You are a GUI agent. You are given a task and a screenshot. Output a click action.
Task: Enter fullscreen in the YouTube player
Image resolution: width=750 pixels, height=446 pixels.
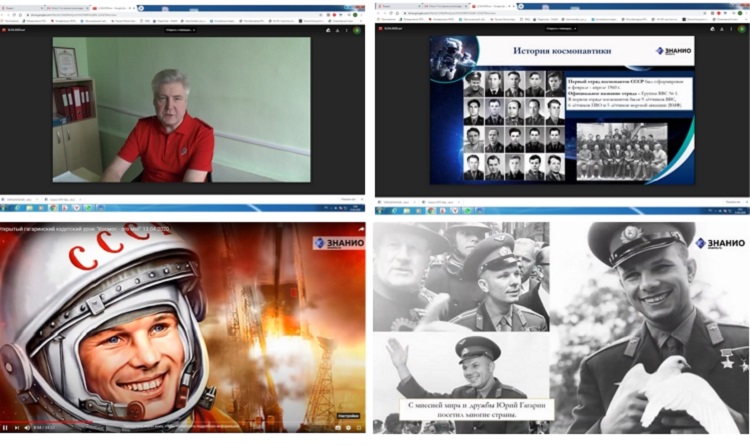coord(361,427)
